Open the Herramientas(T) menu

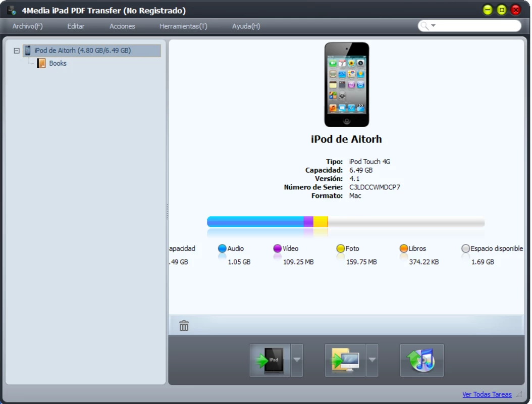(x=183, y=26)
